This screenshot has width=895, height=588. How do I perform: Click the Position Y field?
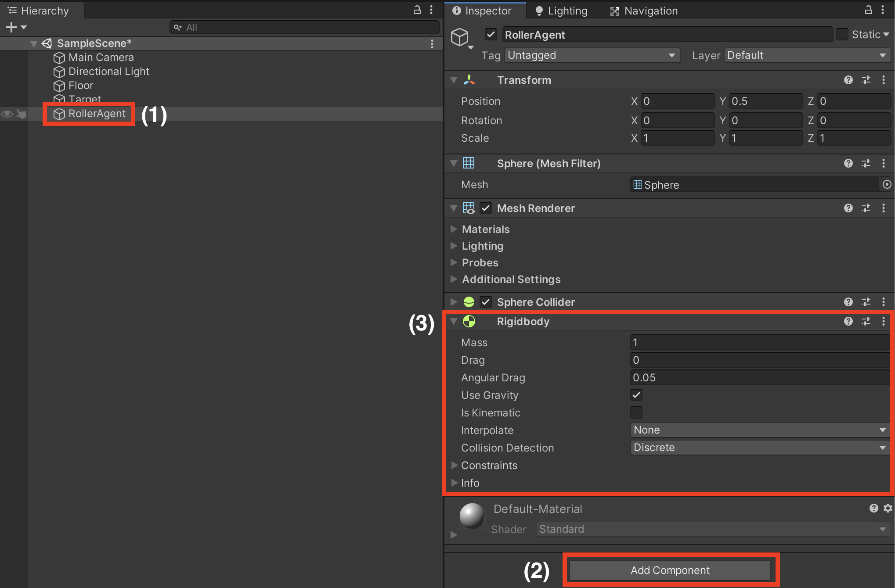point(765,101)
